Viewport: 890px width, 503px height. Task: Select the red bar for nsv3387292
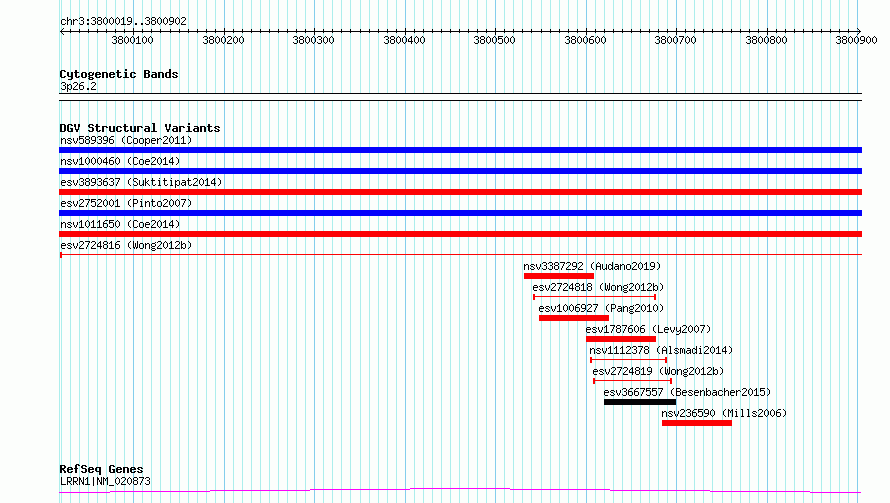pos(559,276)
